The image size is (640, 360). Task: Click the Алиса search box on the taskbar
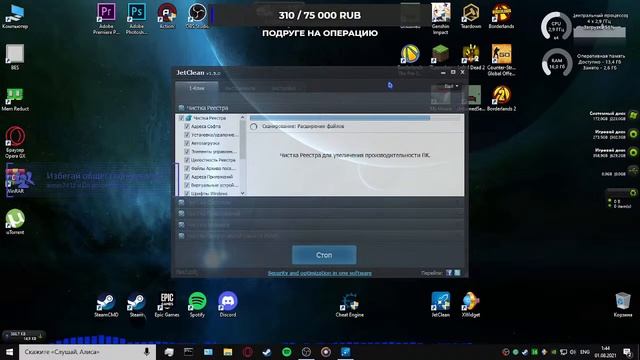click(x=87, y=352)
